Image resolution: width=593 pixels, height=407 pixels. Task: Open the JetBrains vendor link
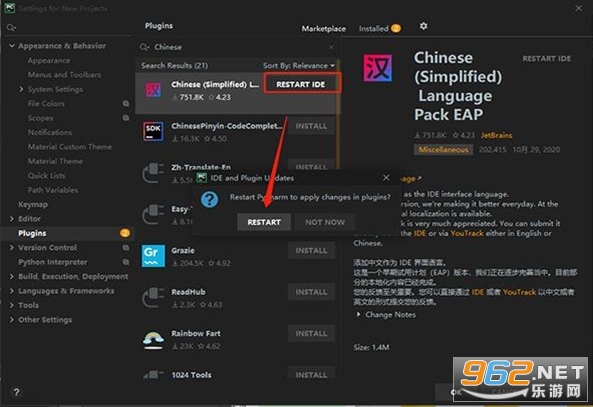pyautogui.click(x=497, y=135)
